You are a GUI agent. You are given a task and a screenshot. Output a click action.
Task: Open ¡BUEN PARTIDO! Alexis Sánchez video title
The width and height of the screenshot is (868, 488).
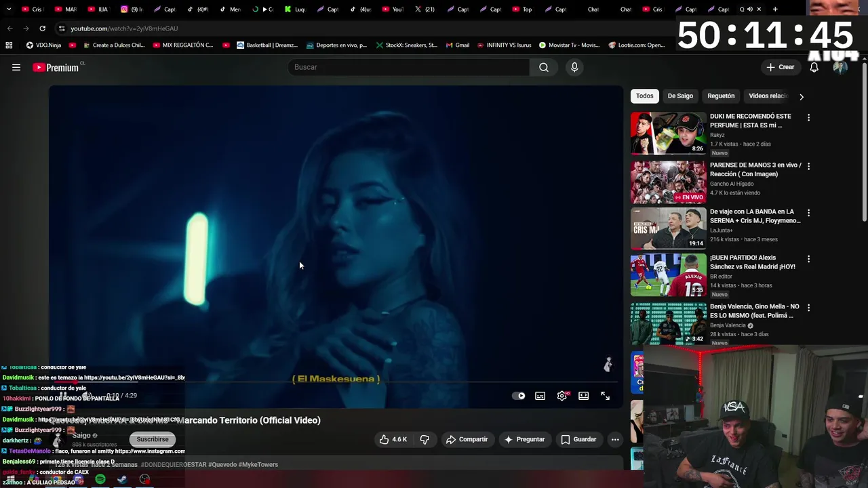[753, 262]
